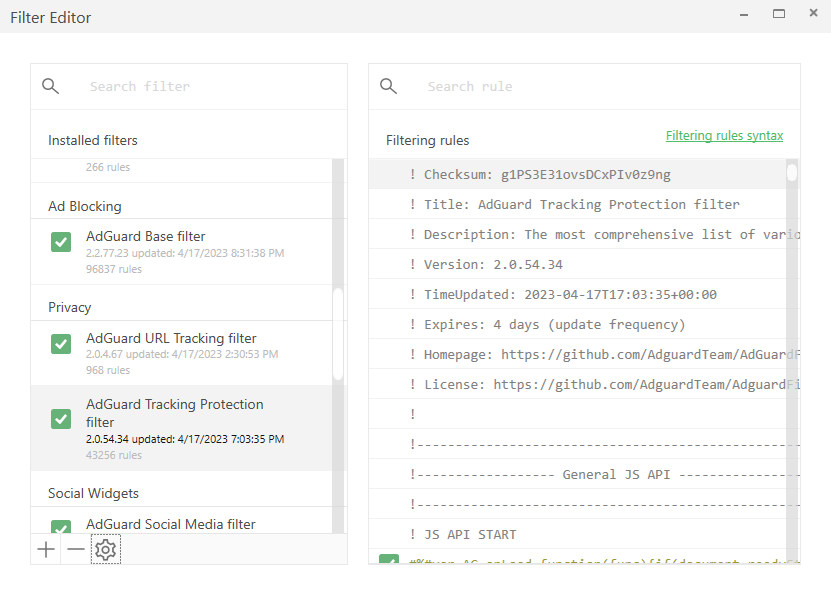Select the Description rule line

[x=578, y=234]
